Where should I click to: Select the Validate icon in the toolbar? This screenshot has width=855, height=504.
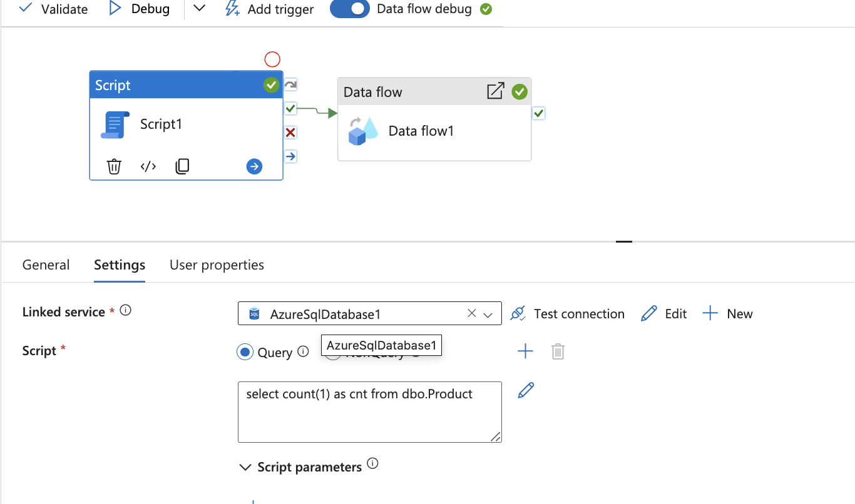coord(24,9)
